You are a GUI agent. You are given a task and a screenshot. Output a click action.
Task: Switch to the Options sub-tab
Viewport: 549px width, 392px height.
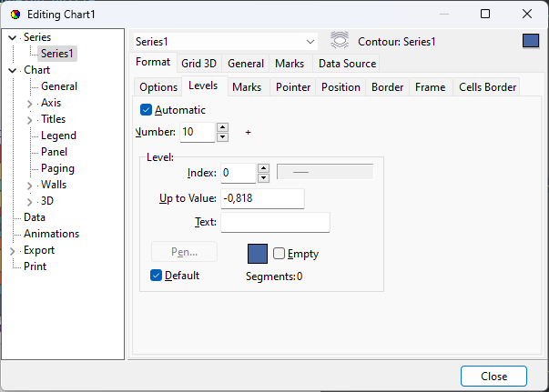tap(158, 87)
